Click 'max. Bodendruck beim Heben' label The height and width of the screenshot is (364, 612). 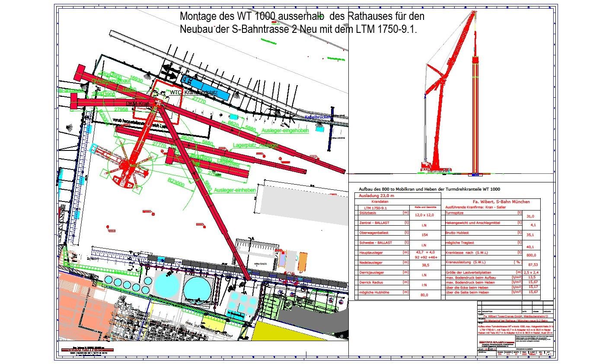[x=470, y=282]
